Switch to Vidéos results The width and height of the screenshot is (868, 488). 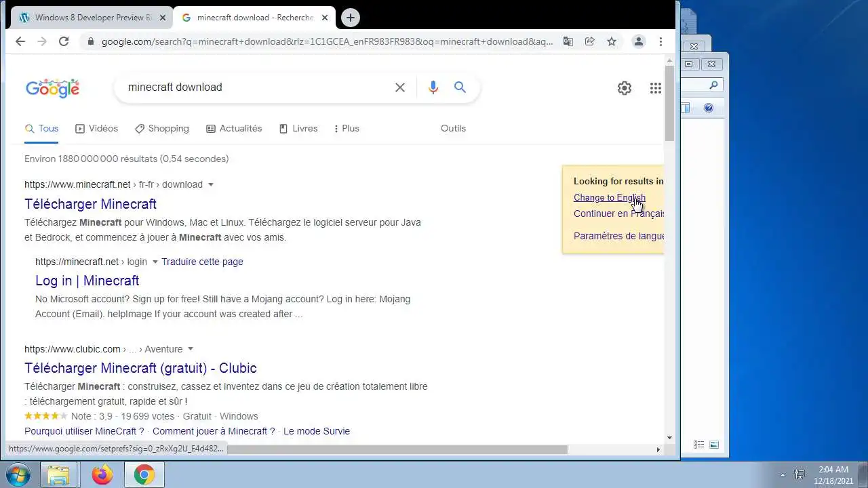pos(96,128)
